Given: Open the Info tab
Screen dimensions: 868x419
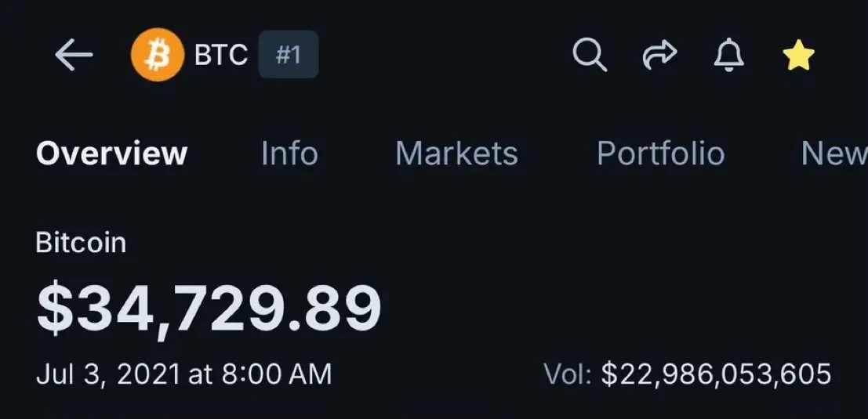Looking at the screenshot, I should (289, 154).
